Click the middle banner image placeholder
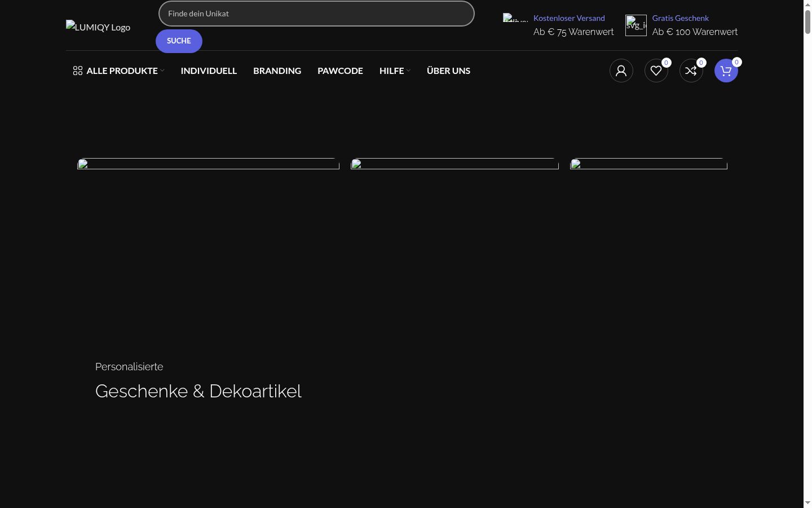812x508 pixels. (454, 164)
